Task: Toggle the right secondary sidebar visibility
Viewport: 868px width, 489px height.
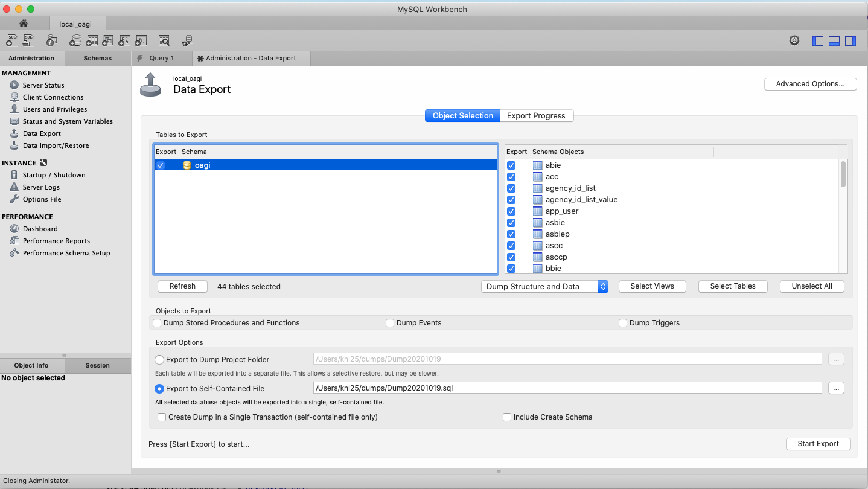Action: [850, 41]
